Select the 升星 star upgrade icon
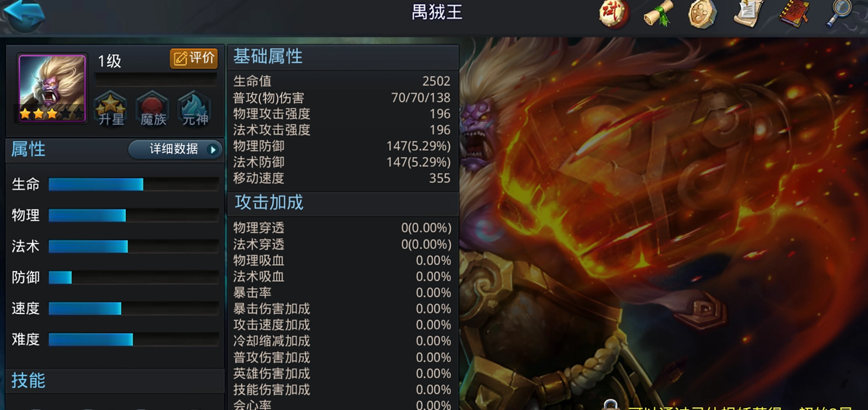868x410 pixels. [x=110, y=108]
